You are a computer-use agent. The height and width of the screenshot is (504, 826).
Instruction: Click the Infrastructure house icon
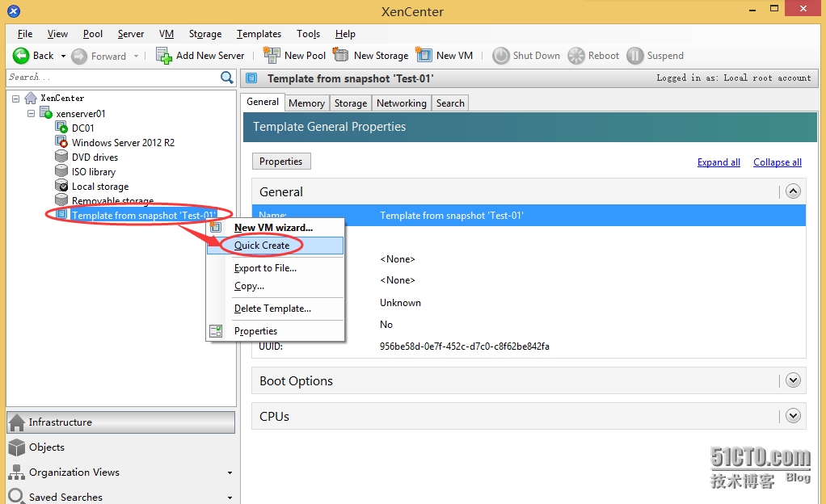(17, 422)
